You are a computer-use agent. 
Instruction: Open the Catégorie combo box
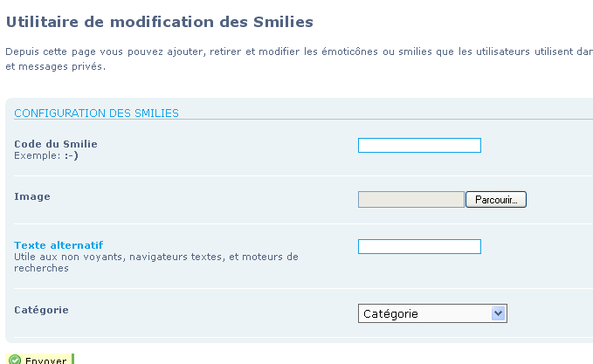pos(432,313)
